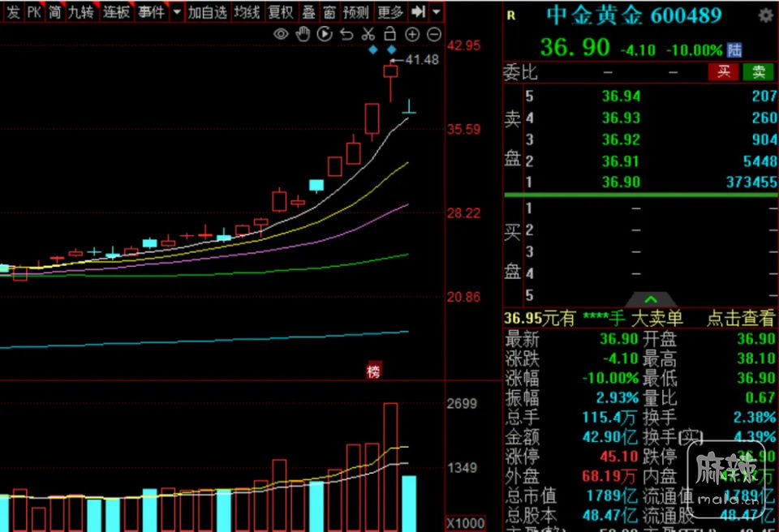Select the scissors cut tool
The width and height of the screenshot is (779, 532).
[x=368, y=34]
